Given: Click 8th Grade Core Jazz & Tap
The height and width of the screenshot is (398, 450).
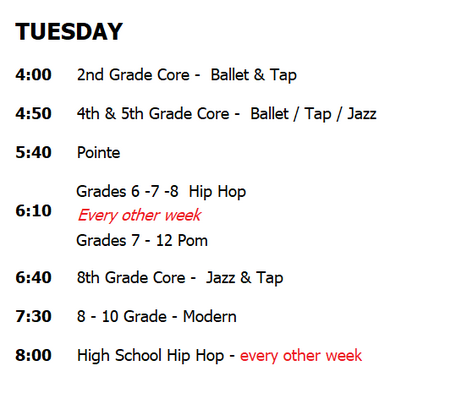Looking at the screenshot, I should point(180,278).
